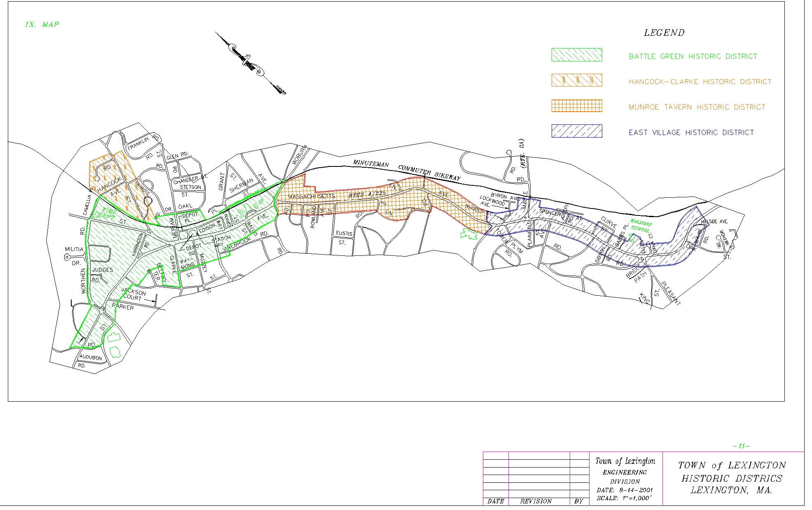Click the Town of Lexington Historic Districts title
812x510 pixels.
coord(732,478)
